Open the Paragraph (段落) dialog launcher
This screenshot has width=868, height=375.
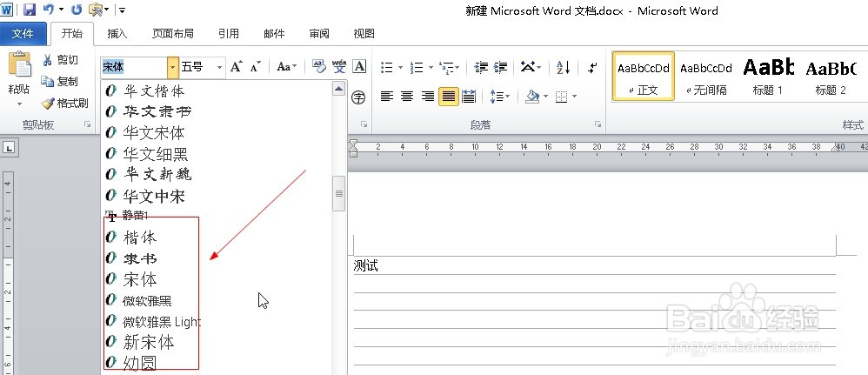(598, 124)
